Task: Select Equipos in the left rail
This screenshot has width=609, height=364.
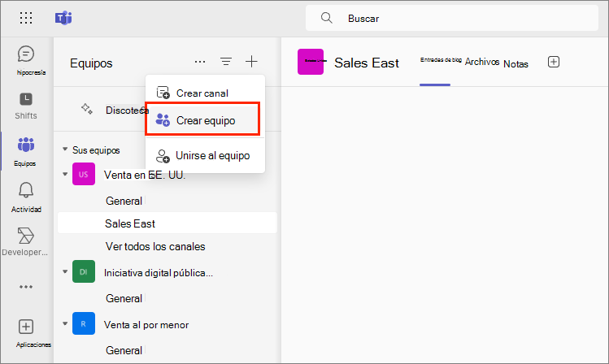Action: coord(26,151)
